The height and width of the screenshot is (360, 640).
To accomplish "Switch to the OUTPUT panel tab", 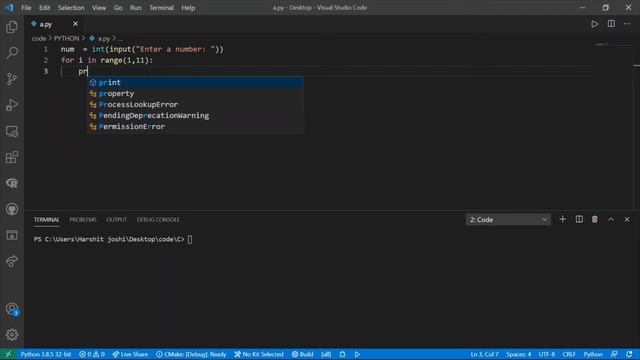I will point(117,220).
